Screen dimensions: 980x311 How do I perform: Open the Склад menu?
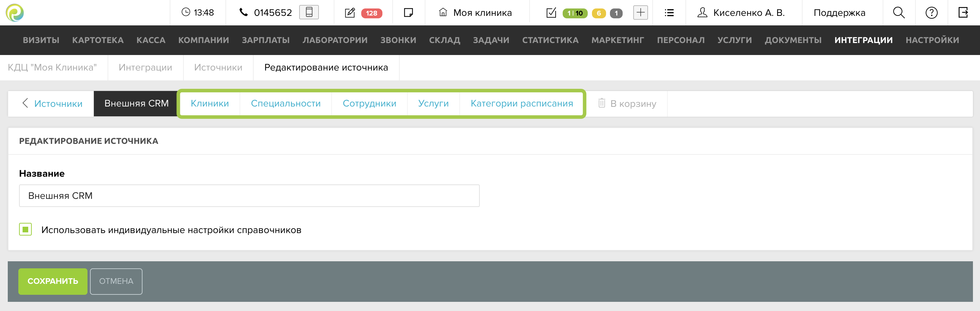445,40
